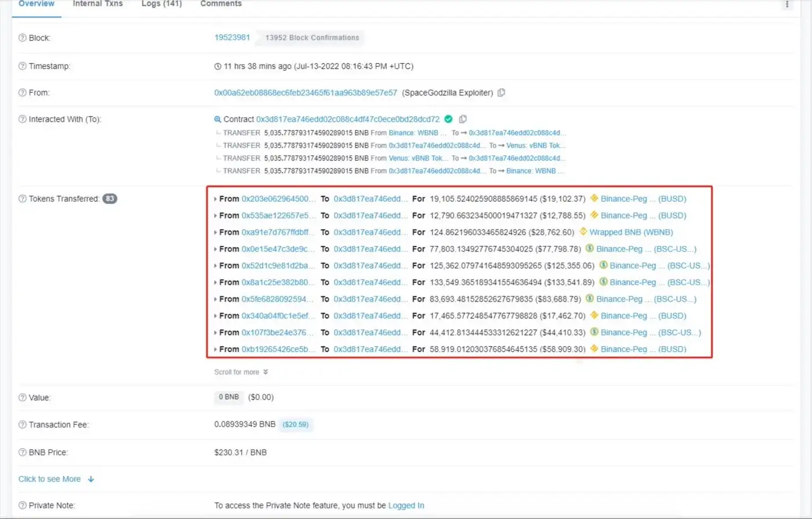Click the ($20.59) transaction fee badge
The height and width of the screenshot is (519, 812).
click(x=295, y=424)
